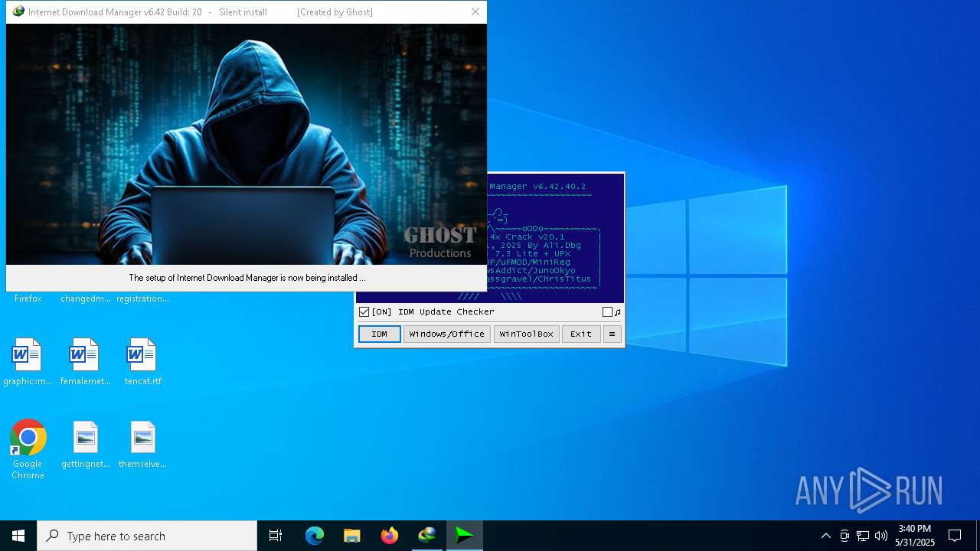Viewport: 980px width, 551px height.
Task: Open femalemet... Word document on desktop
Action: 85,363
